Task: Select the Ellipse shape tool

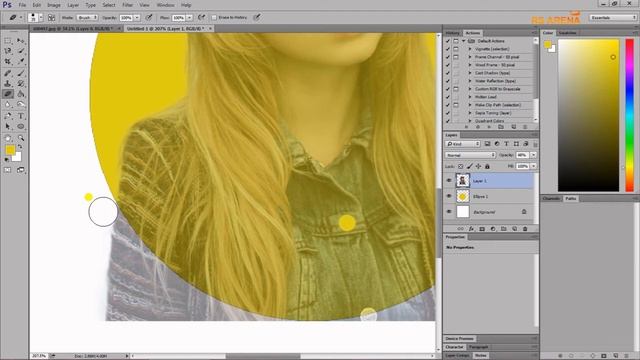Action: click(21, 127)
